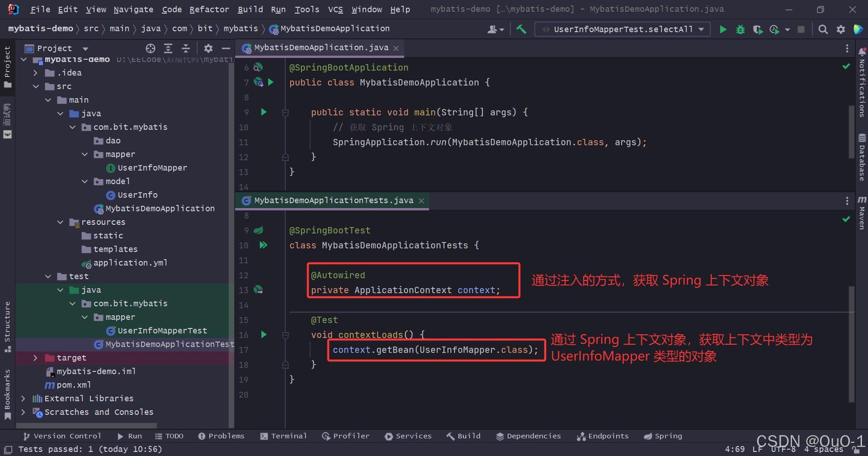This screenshot has width=868, height=456.
Task: Fold contextLoads method at line 16
Action: (285, 335)
